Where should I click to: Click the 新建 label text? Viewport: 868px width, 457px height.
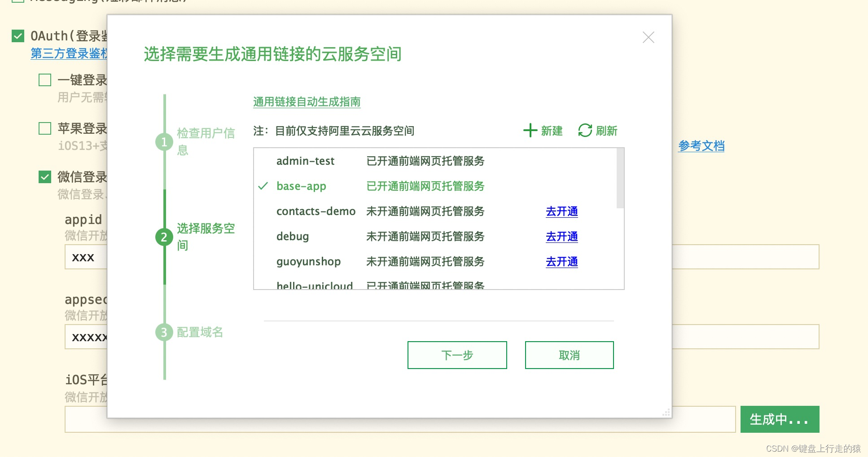coord(552,131)
